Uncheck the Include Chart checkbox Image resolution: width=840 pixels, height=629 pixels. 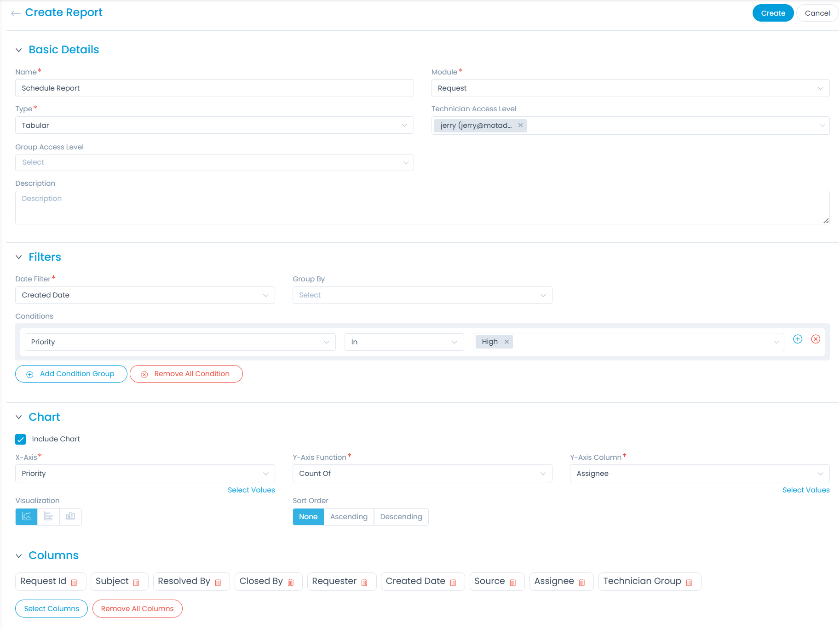(21, 439)
